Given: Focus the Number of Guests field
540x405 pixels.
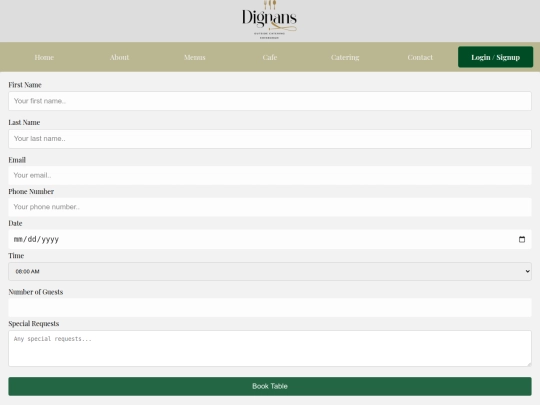Looking at the screenshot, I should (270, 308).
